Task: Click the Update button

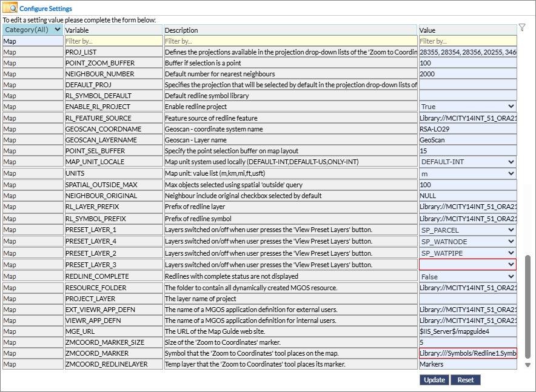Action: click(x=434, y=380)
